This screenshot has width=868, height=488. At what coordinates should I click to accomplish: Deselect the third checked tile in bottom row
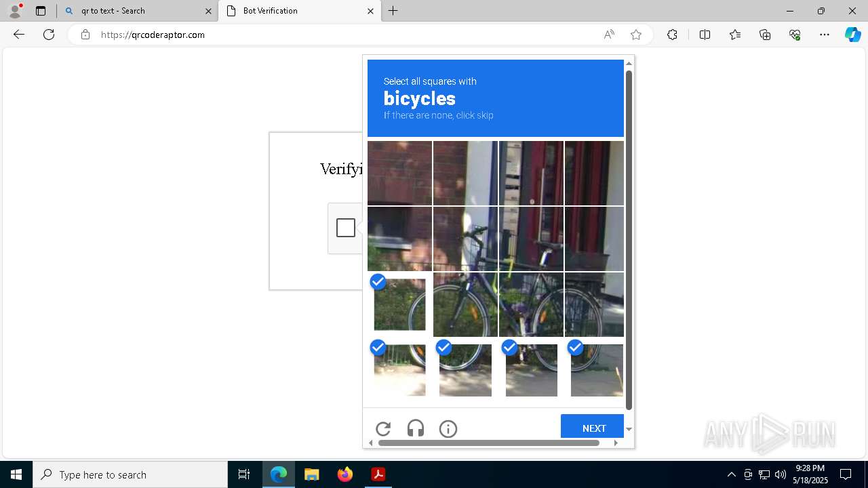531,370
